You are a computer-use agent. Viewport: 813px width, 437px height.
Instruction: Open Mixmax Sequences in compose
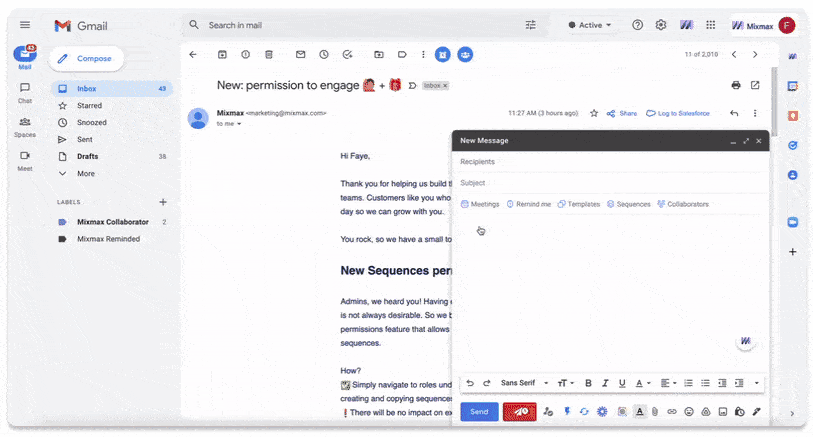point(628,204)
